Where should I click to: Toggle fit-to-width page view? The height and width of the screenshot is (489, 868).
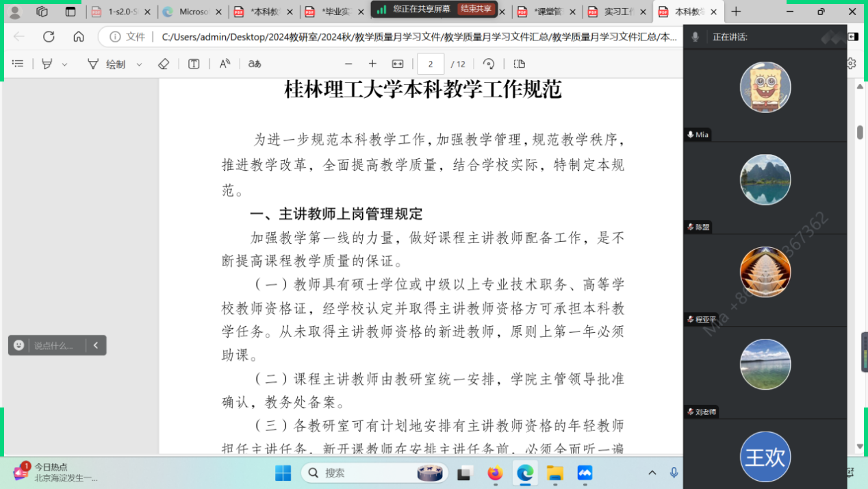coord(398,64)
